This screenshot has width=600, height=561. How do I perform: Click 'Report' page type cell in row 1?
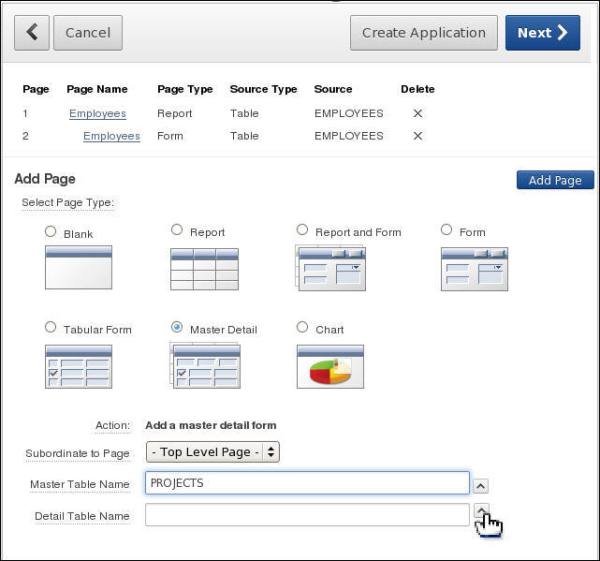point(174,114)
